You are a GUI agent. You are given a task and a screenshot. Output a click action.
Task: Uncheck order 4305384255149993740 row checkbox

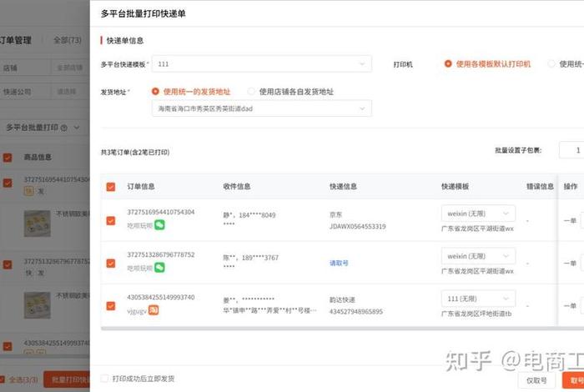[x=111, y=305]
